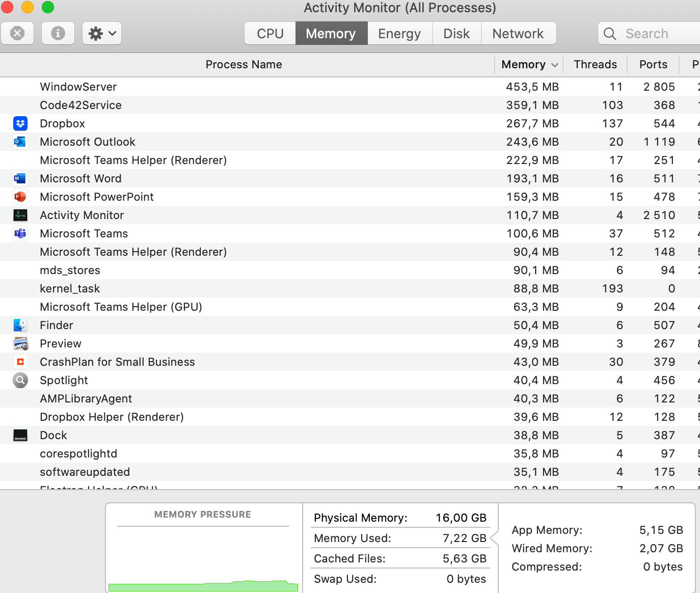Select Microsoft Teams Helper (GPU) row

[x=350, y=307]
